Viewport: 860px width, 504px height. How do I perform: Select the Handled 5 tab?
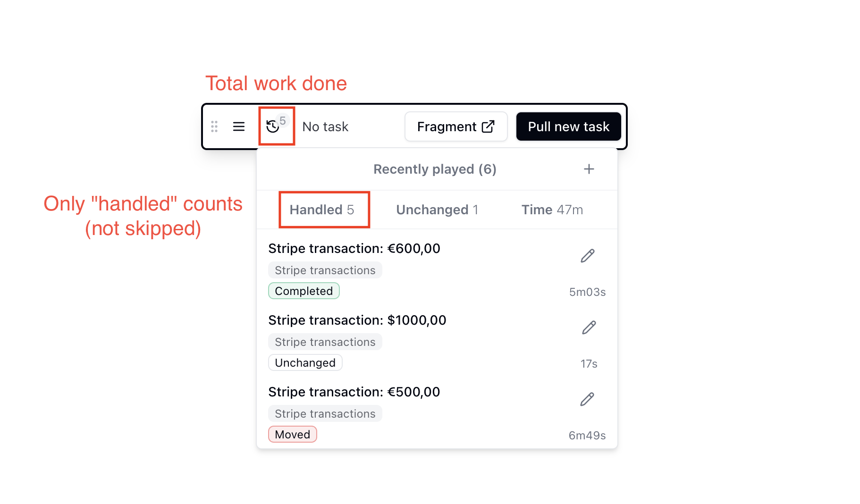coord(322,210)
